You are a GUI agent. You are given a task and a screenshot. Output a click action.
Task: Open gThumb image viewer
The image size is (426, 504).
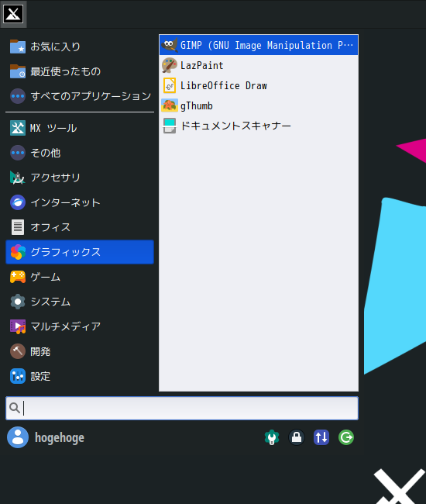(259, 105)
